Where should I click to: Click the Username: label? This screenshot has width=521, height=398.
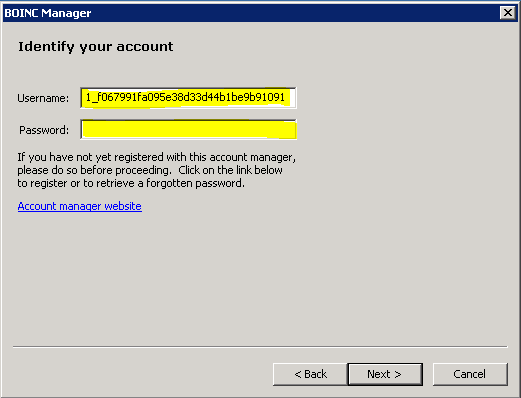click(x=43, y=98)
